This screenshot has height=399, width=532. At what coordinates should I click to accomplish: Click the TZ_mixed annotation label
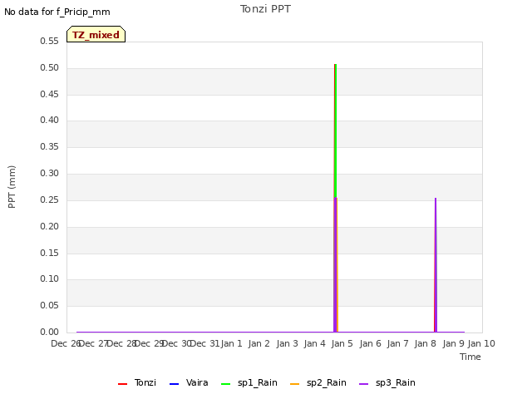pyautogui.click(x=96, y=34)
